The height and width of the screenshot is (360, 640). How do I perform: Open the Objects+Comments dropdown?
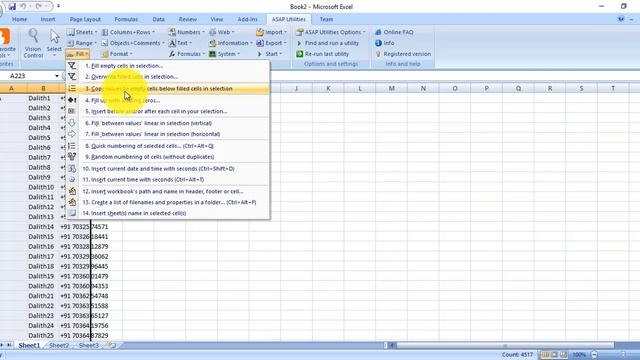pyautogui.click(x=133, y=43)
